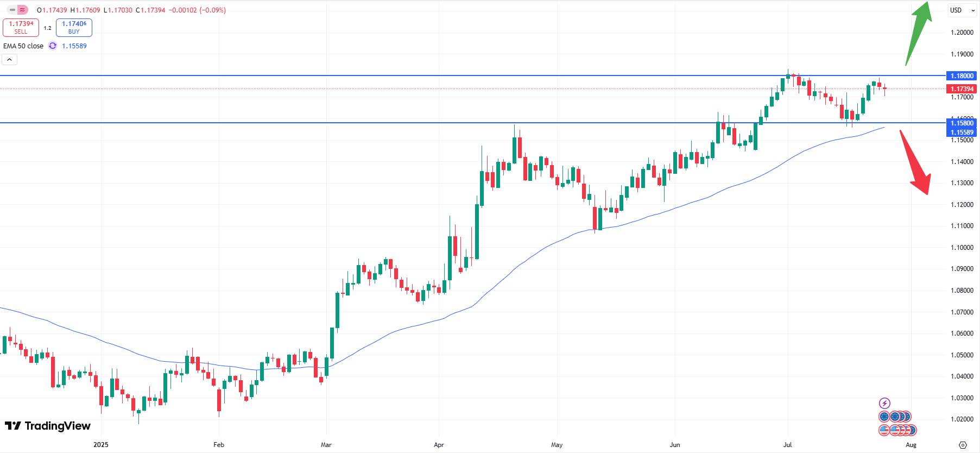
Task: Open the USD currency dropdown
Action: tap(962, 10)
